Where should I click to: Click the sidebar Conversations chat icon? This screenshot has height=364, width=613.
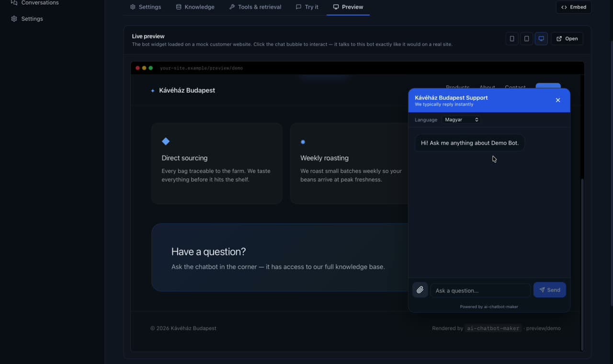point(14,3)
